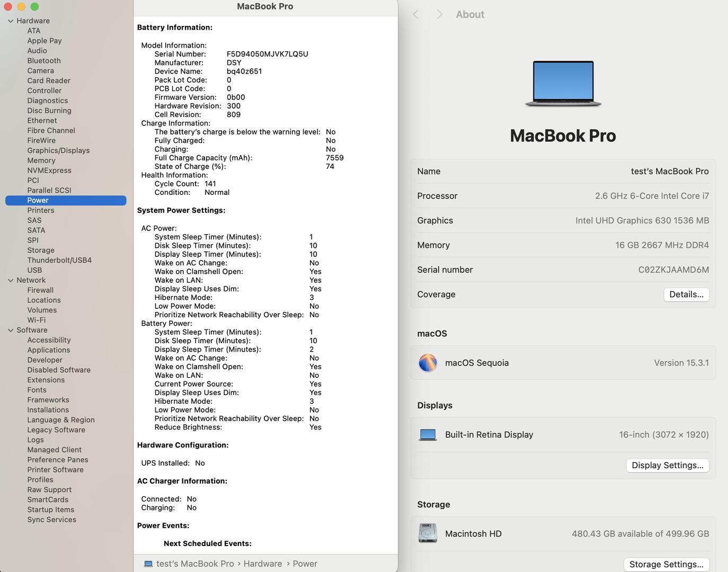Click the macOS Sequoia logo icon
The image size is (728, 572).
pos(428,363)
